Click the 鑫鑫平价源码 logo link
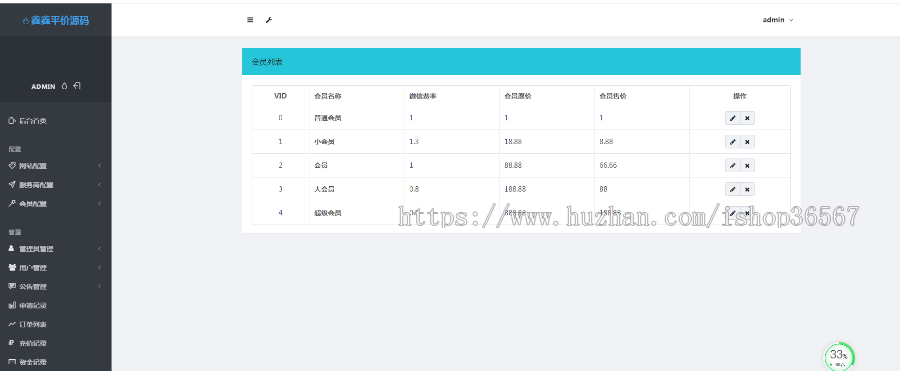Viewport: 900px width, 371px height. tap(56, 21)
